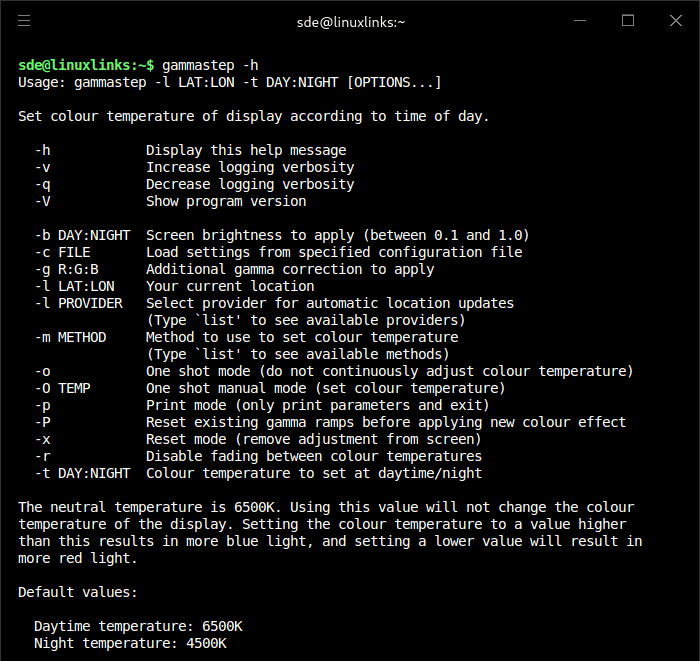Image resolution: width=700 pixels, height=661 pixels.
Task: Click the typed command gammastep -h
Action: 210,66
